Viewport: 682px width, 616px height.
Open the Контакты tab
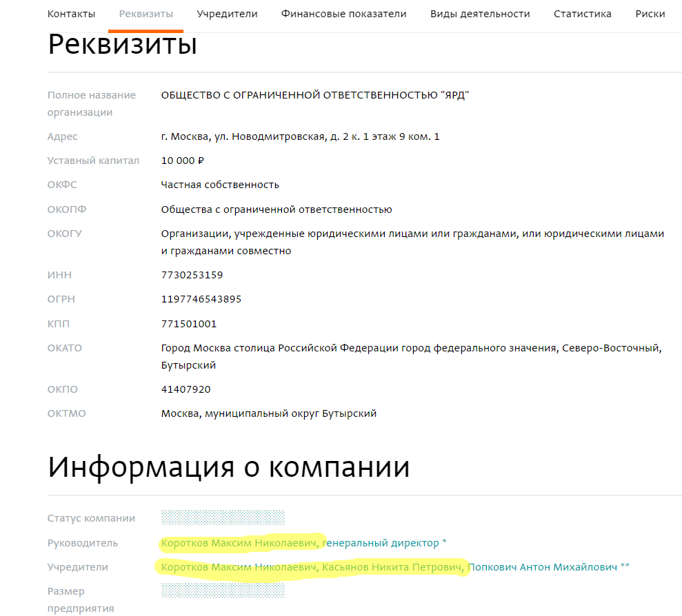[71, 14]
